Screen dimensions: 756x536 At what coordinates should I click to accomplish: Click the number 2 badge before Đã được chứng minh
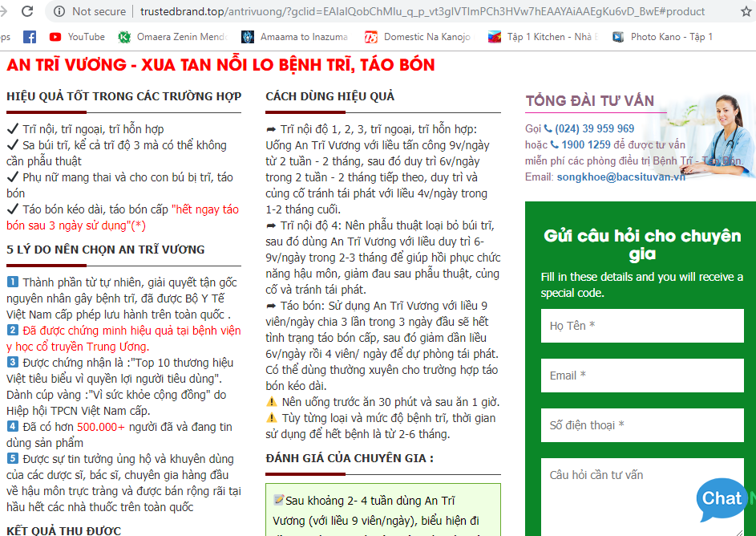point(13,330)
